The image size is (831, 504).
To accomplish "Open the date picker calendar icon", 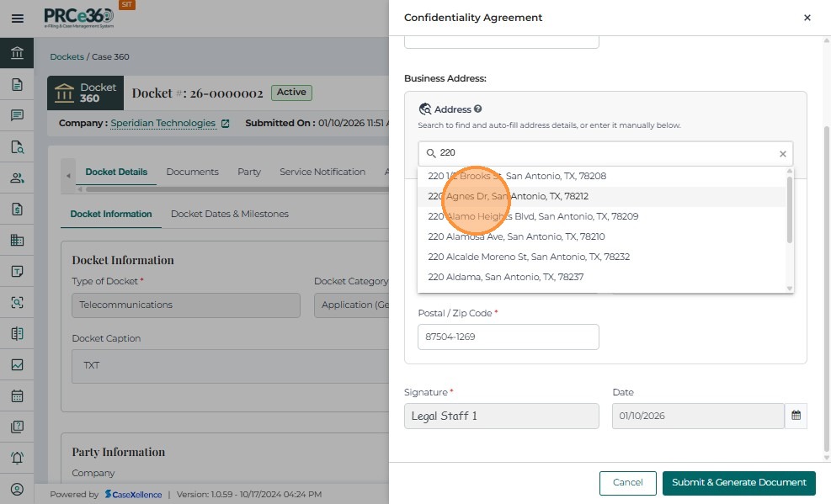I will coord(796,416).
